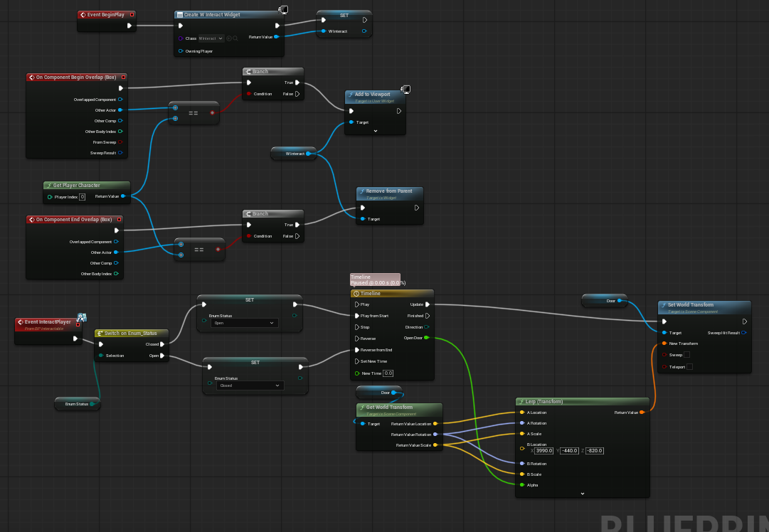Click browse-to-asset magnifier icon beside Class dropdown

tap(235, 38)
